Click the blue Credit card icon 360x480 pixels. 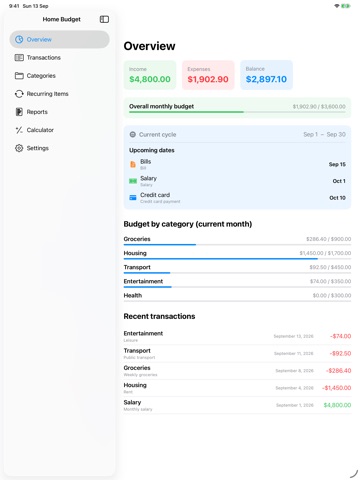133,198
